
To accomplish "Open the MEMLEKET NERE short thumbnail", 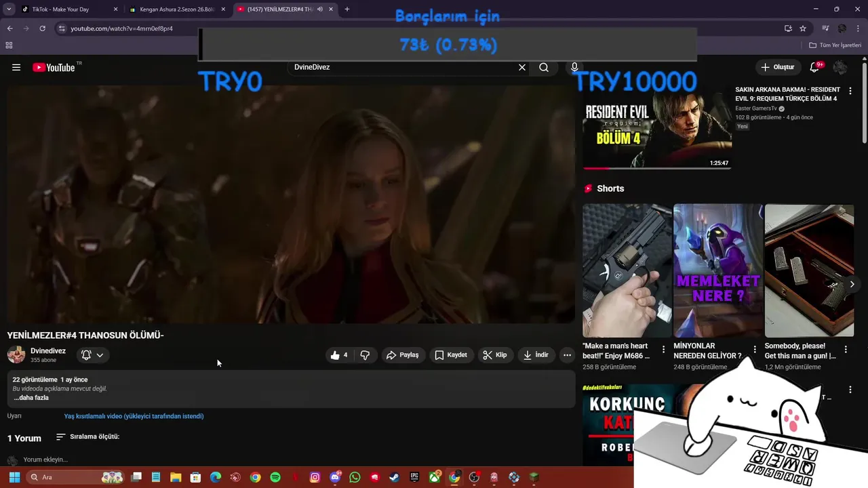I will (x=718, y=270).
